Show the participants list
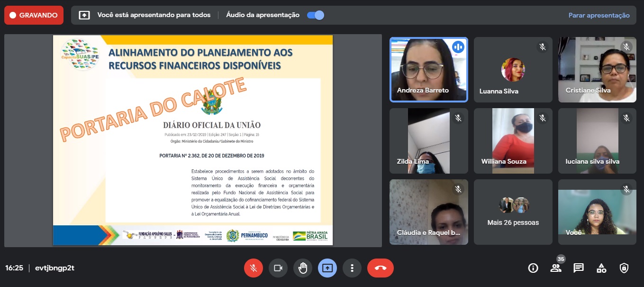644x287 pixels. (x=556, y=268)
